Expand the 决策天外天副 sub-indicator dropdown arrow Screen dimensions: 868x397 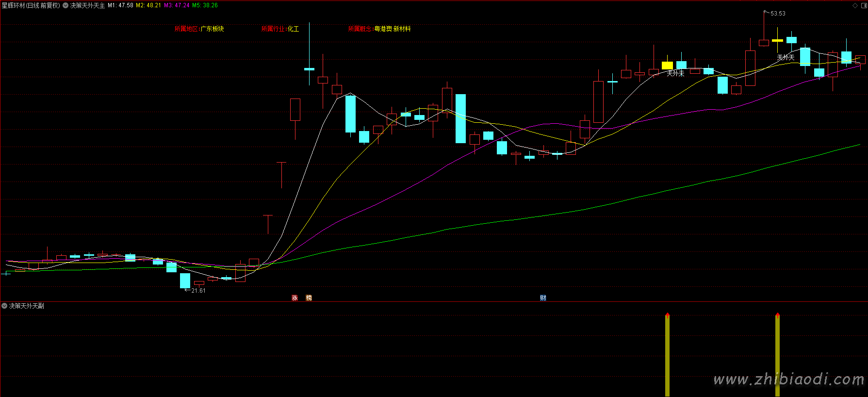[x=4, y=306]
